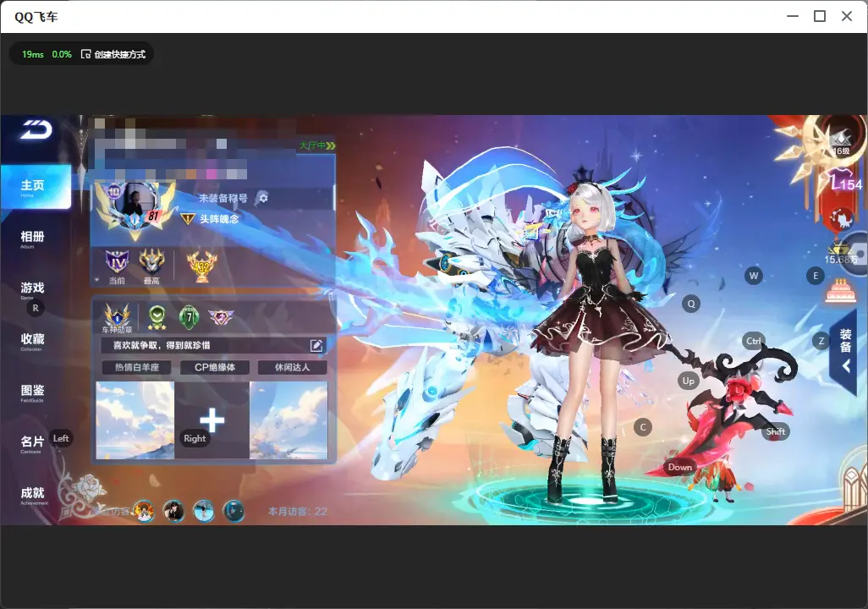868x609 pixels.
Task: Click the gold 432 trophy icon
Action: 202,266
